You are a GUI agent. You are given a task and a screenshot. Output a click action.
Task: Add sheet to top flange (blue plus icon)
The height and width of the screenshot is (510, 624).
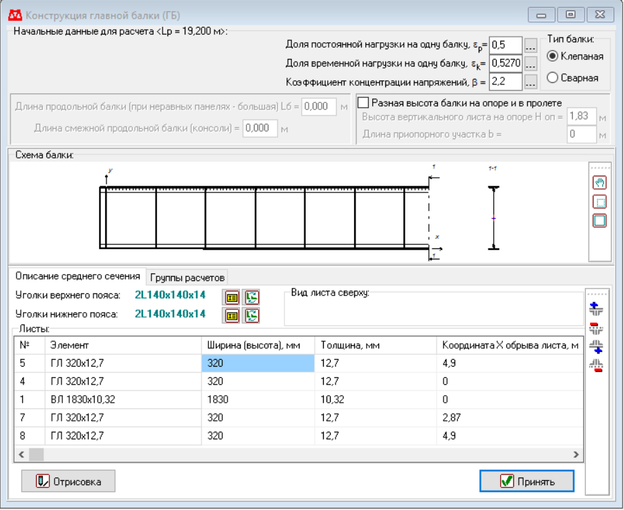coord(597,306)
